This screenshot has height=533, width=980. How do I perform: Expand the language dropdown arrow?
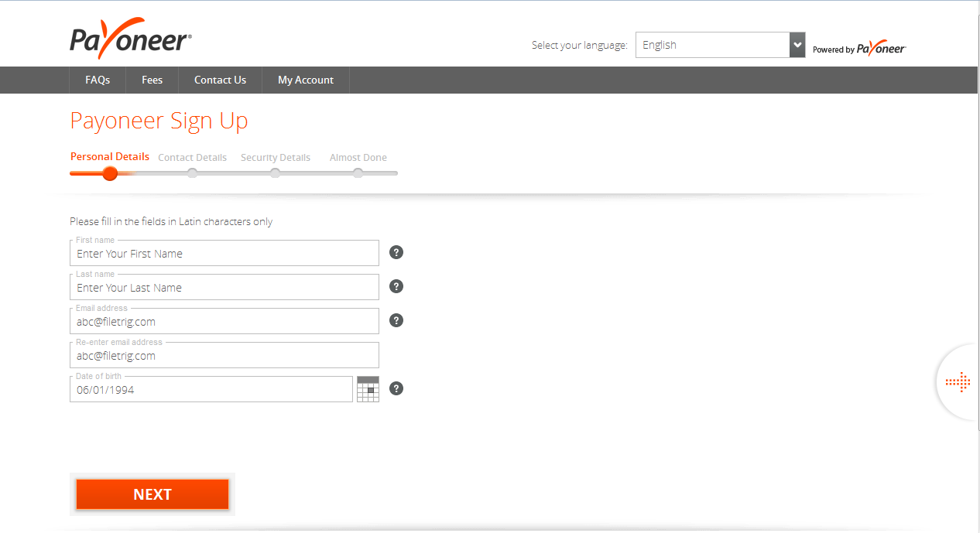click(x=797, y=45)
